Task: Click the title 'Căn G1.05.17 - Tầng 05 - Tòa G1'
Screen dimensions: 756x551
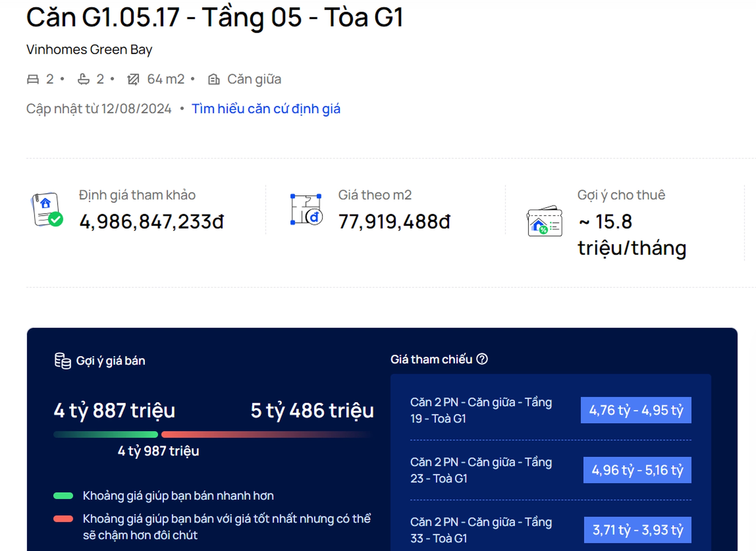Action: (x=215, y=17)
